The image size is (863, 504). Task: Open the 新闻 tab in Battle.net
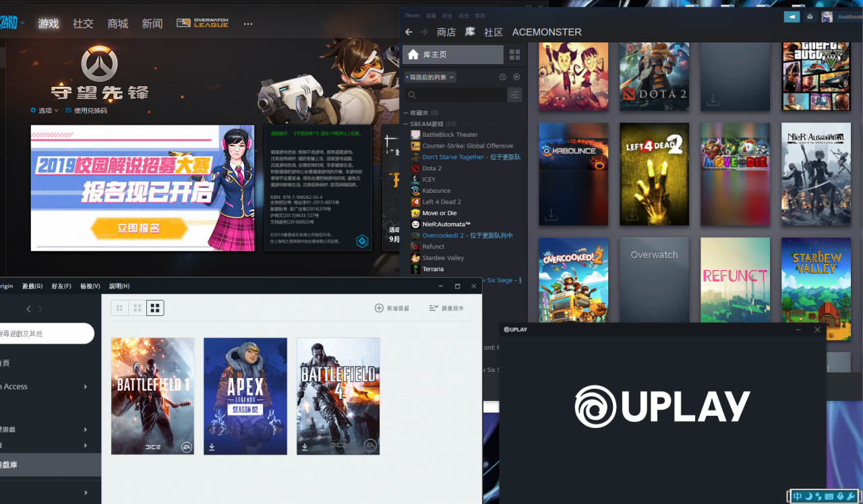pyautogui.click(x=152, y=24)
